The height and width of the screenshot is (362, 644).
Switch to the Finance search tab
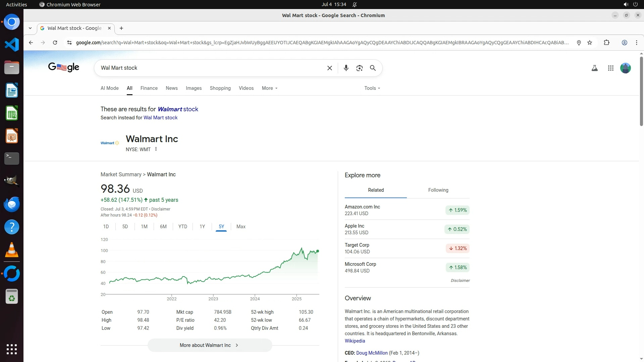click(x=149, y=88)
